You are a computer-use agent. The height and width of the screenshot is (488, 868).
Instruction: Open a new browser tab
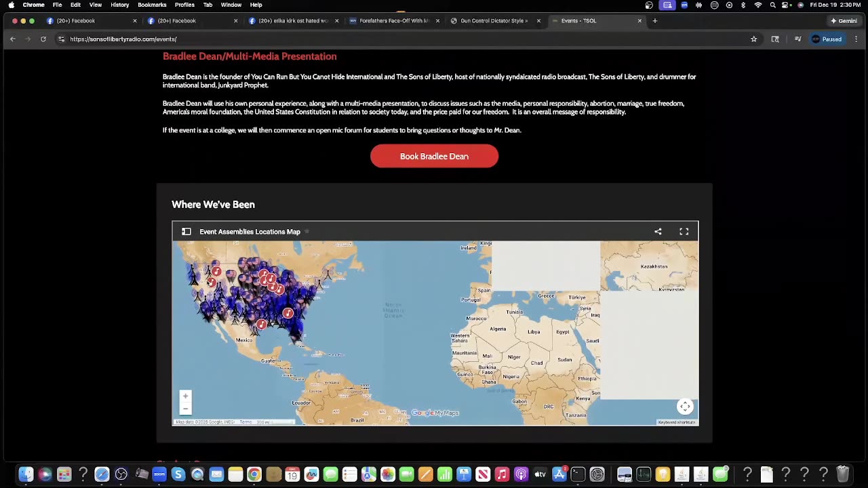(x=654, y=21)
